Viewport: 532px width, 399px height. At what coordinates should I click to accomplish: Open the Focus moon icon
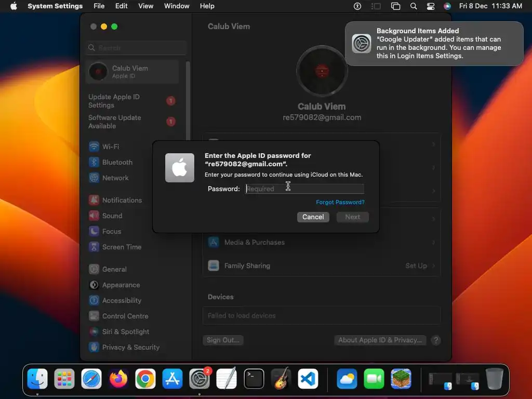[x=94, y=231]
